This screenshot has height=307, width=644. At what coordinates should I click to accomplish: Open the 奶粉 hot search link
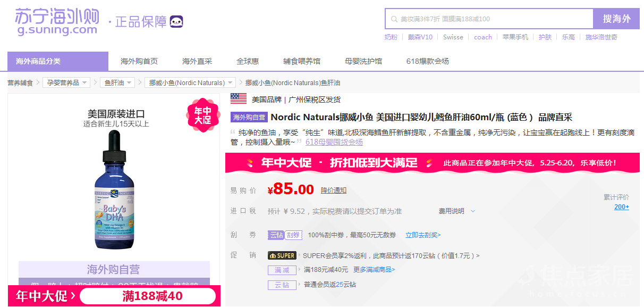(391, 37)
